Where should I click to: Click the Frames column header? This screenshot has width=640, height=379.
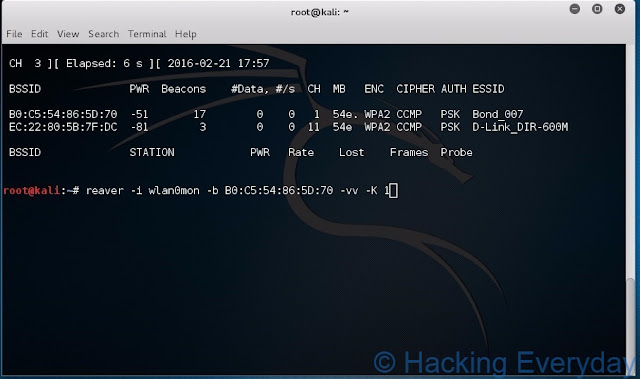[409, 153]
